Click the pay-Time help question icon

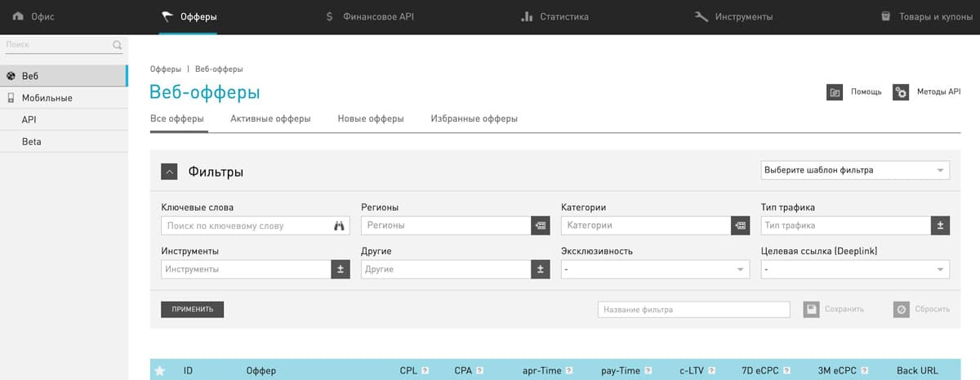648,371
